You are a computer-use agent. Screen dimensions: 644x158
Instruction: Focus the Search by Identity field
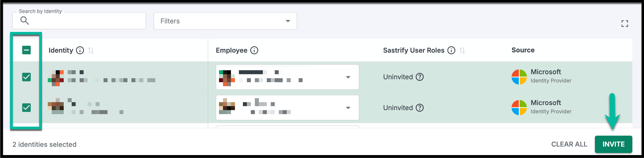click(85, 21)
